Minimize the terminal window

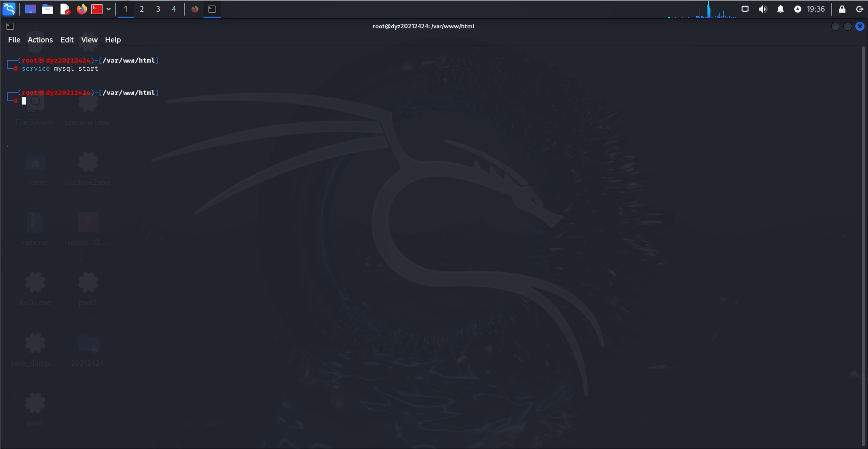pos(836,26)
